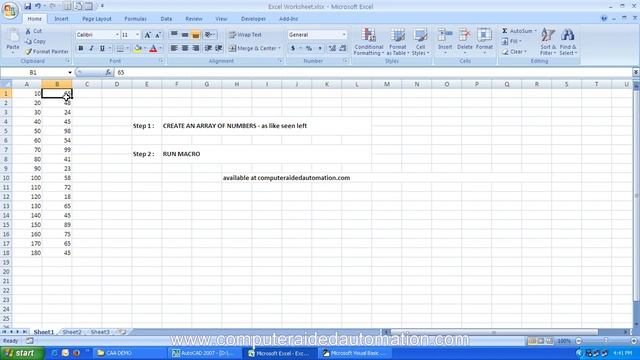
Task: Open the Developer tab
Action: 253,19
